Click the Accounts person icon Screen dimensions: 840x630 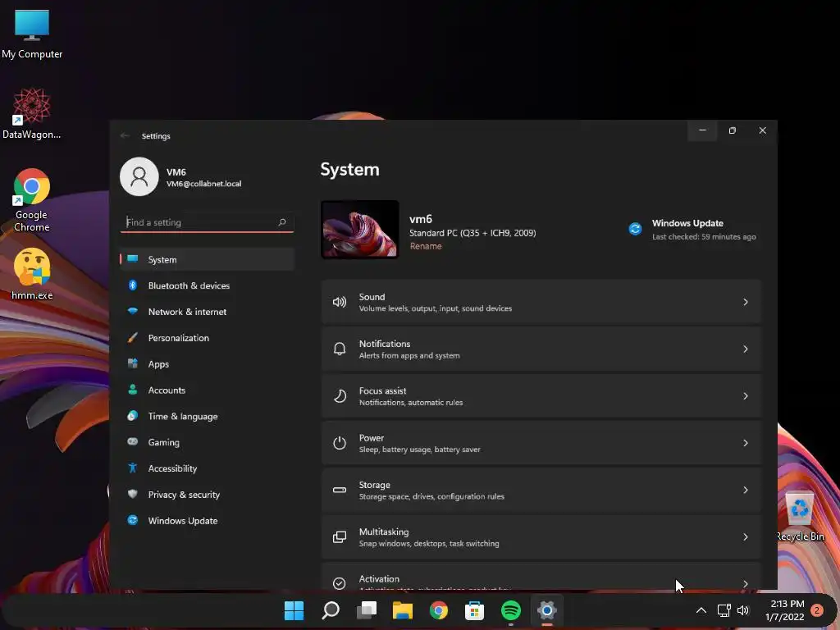click(x=132, y=390)
